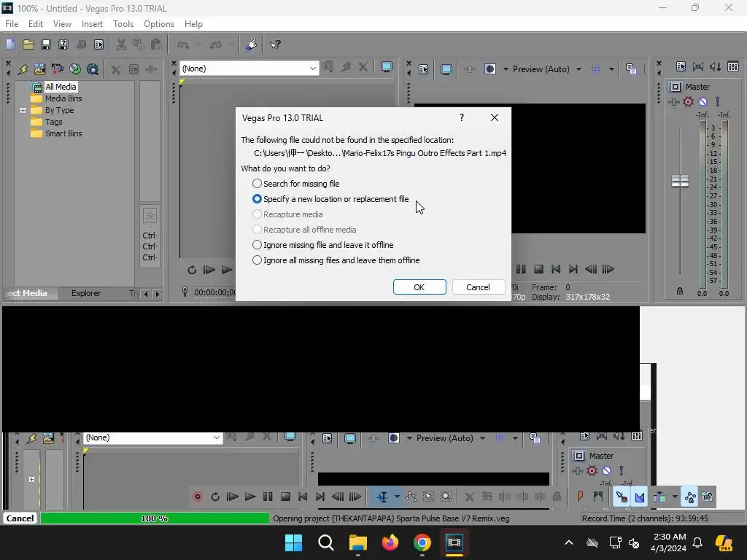Choose 'Ignore missing file and leave it offline'
Screen dimensions: 747x560
click(322, 245)
